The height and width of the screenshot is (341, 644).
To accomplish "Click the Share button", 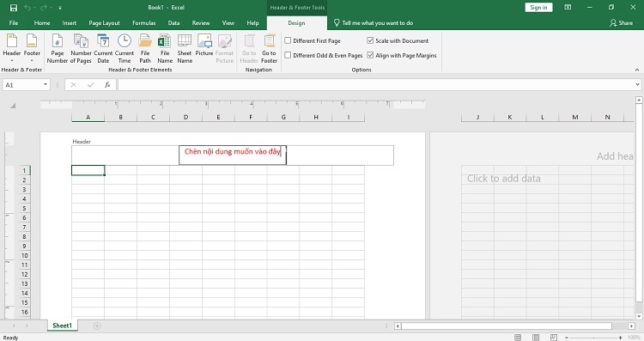I will [621, 23].
